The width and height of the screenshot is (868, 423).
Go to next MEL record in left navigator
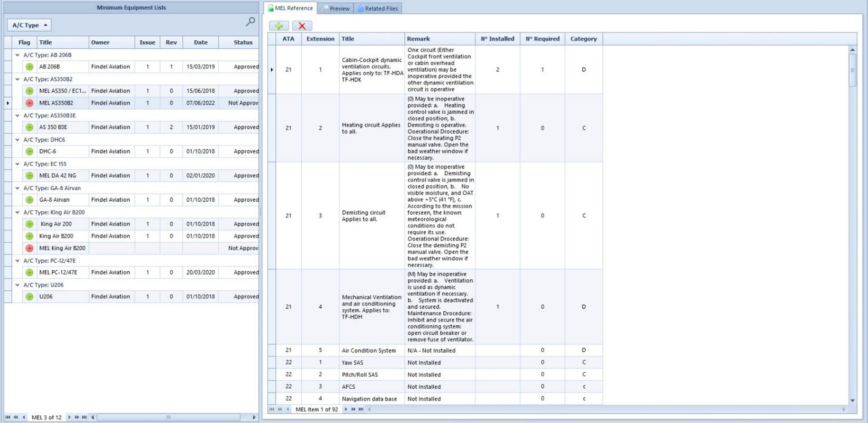pyautogui.click(x=69, y=417)
